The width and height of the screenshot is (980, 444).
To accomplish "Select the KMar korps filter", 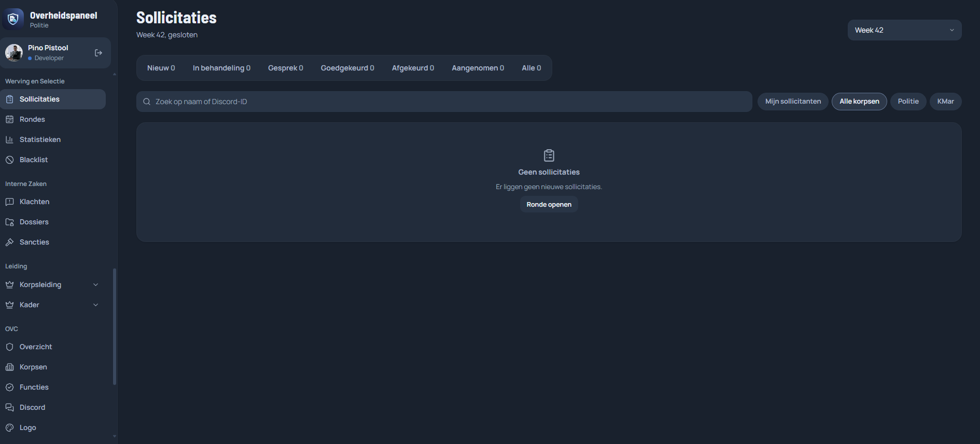I will pyautogui.click(x=945, y=102).
